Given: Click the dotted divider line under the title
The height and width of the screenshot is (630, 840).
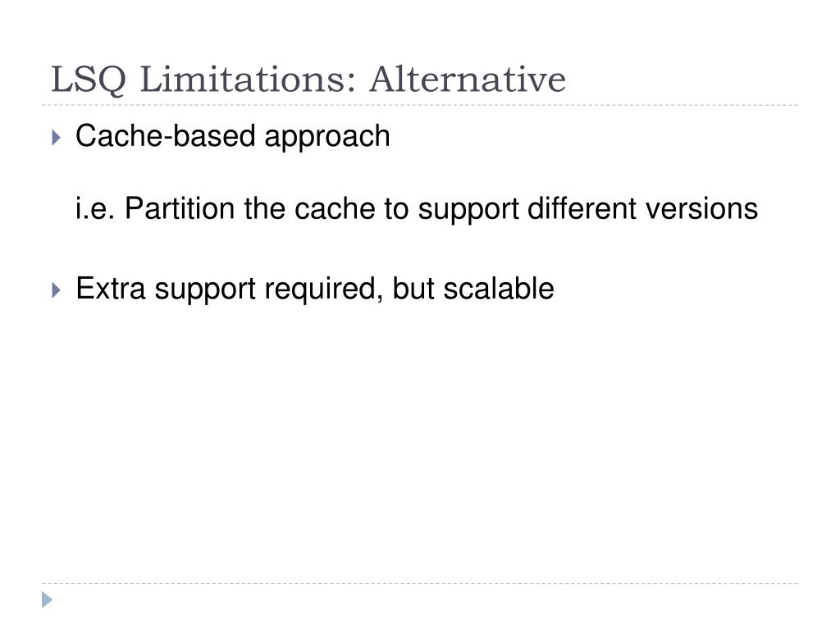Looking at the screenshot, I should (420, 105).
